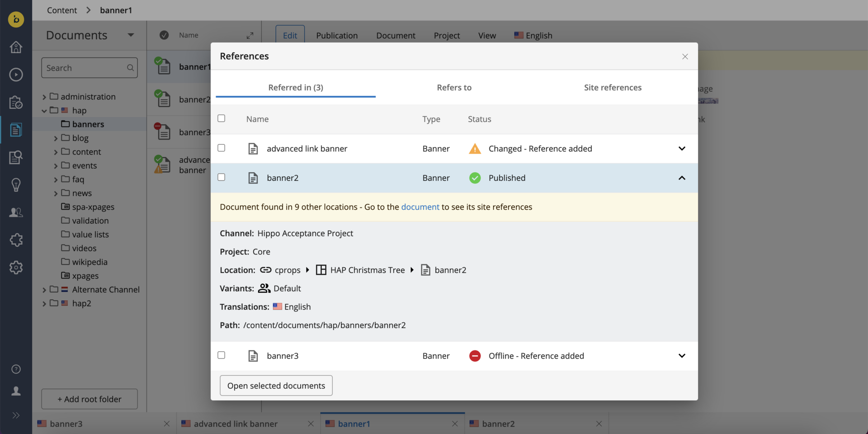Screen dimensions: 868x434
Task: Open the Content documents sidebar icon
Action: [16, 130]
